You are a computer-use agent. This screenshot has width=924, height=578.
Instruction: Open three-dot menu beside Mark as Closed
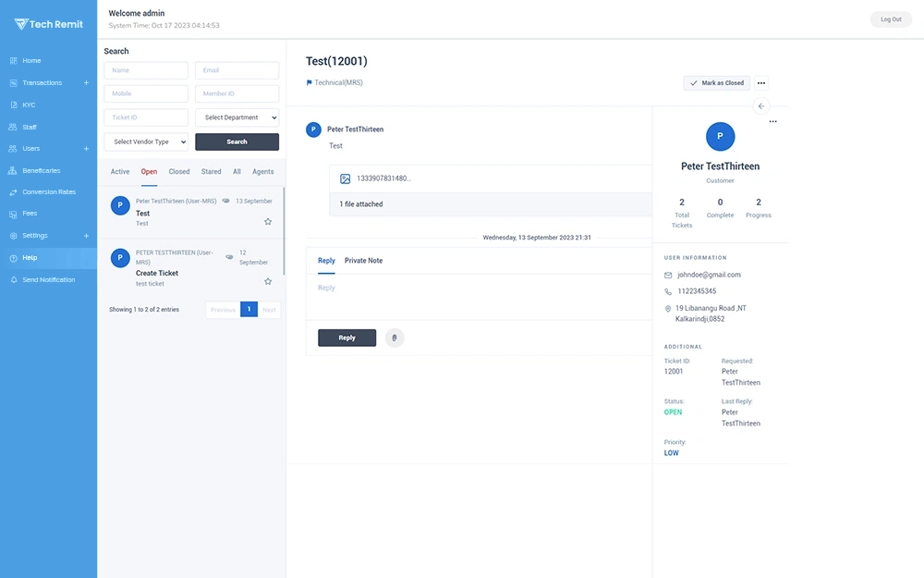pos(761,83)
